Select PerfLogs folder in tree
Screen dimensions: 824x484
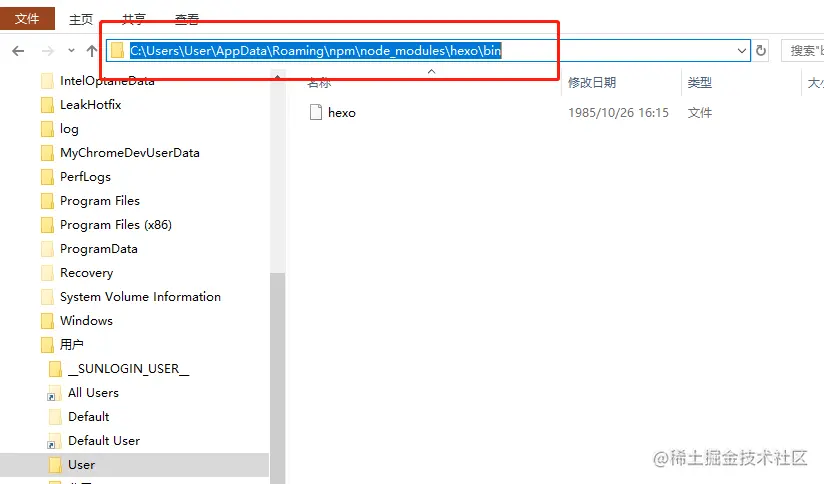tap(85, 177)
